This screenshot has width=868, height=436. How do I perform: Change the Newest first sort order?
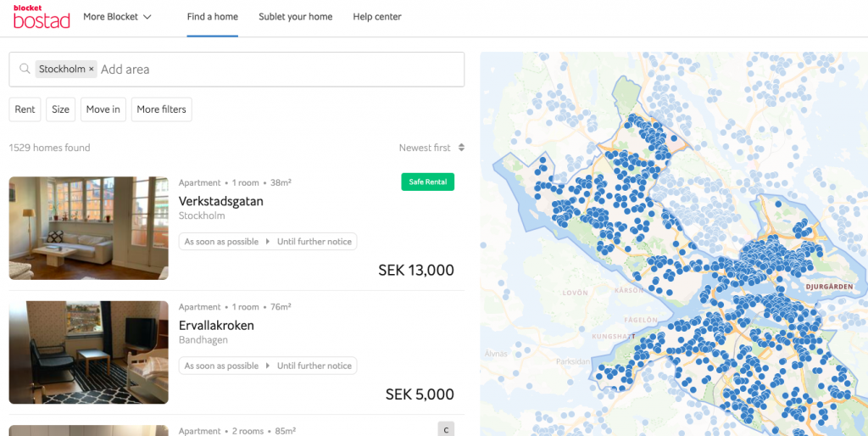point(431,148)
